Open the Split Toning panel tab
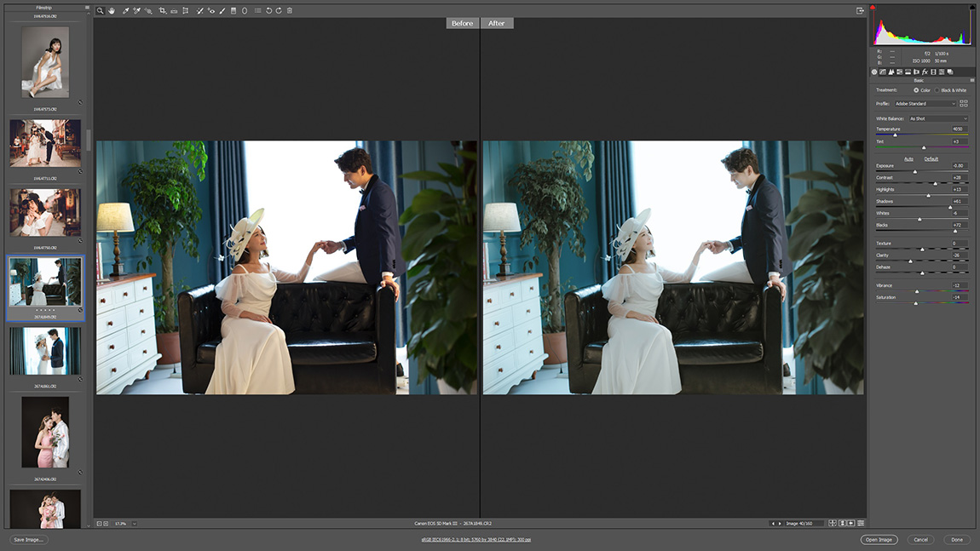Image resolution: width=980 pixels, height=551 pixels. [x=908, y=72]
